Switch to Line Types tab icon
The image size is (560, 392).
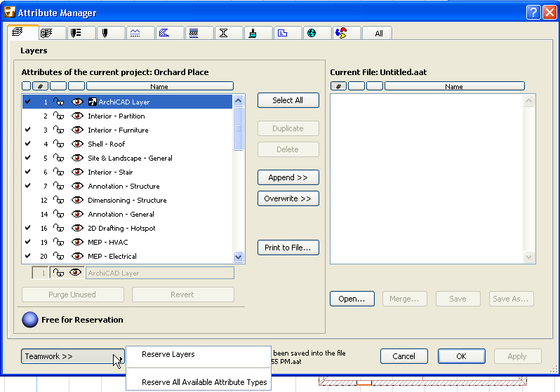[135, 33]
